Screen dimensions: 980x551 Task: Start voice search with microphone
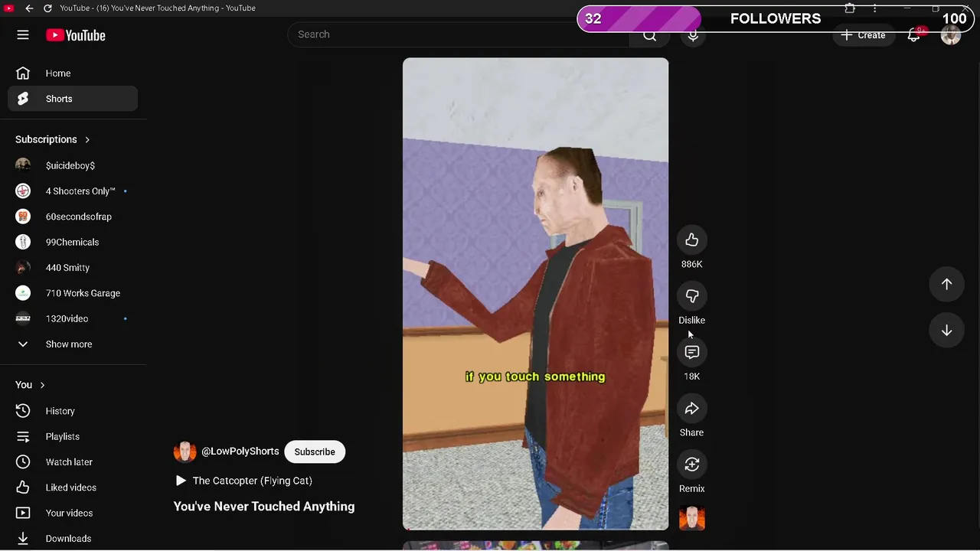pyautogui.click(x=693, y=35)
